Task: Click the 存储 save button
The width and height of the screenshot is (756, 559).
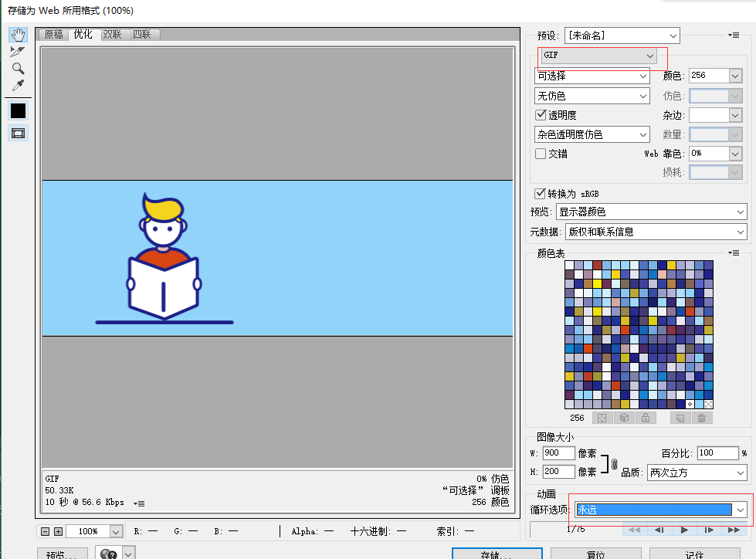Action: click(x=497, y=554)
